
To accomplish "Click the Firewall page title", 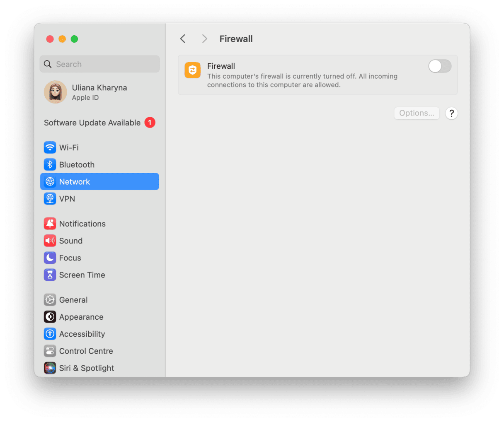I will tap(236, 39).
